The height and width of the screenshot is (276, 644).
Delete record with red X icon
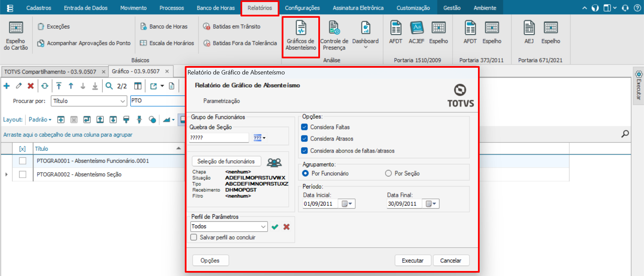pyautogui.click(x=31, y=86)
